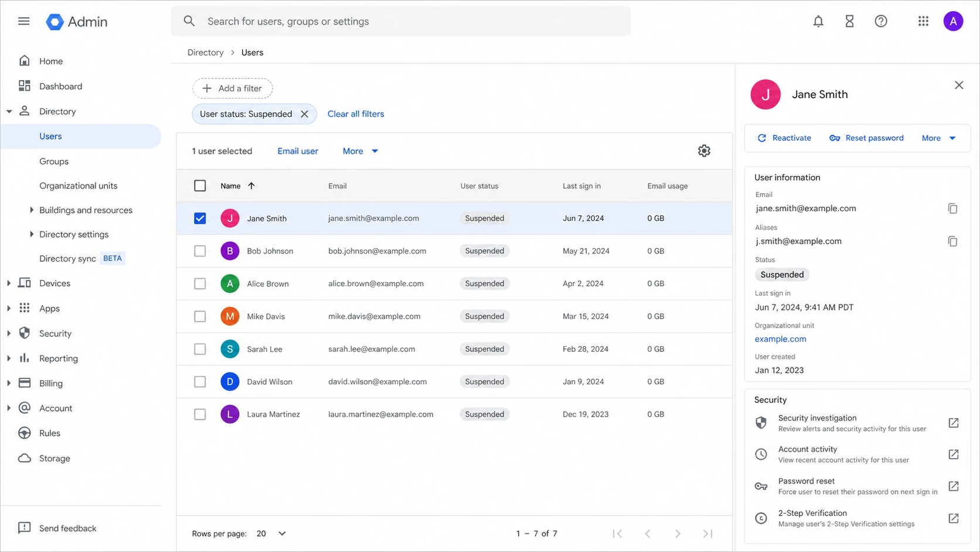
Task: Open 2-Step Verification external link icon
Action: pyautogui.click(x=954, y=518)
